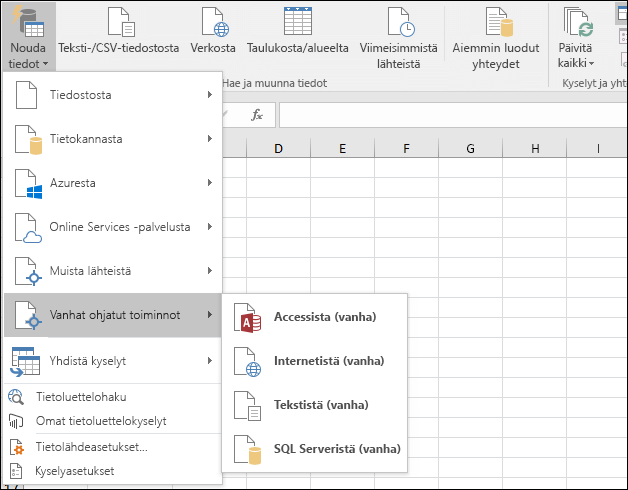
Task: Expand the Azuresta submenu arrow
Action: click(x=210, y=183)
